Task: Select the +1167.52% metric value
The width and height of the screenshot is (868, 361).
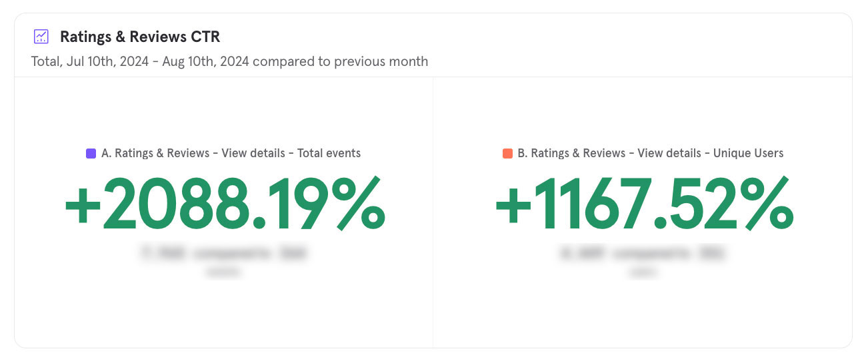Action: click(x=643, y=203)
